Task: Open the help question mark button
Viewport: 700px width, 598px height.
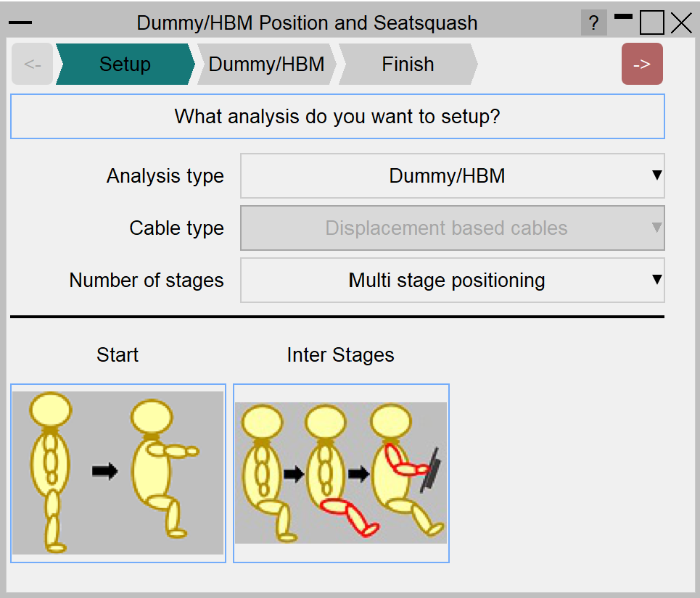Action: coord(593,23)
